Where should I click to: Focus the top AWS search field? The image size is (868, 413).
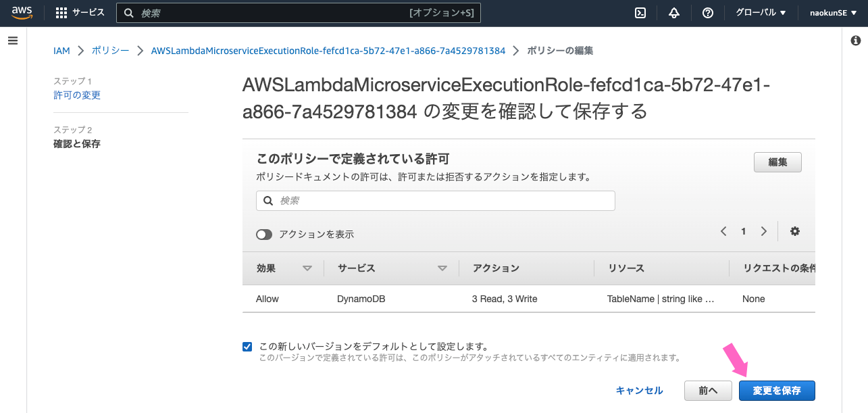click(x=298, y=13)
